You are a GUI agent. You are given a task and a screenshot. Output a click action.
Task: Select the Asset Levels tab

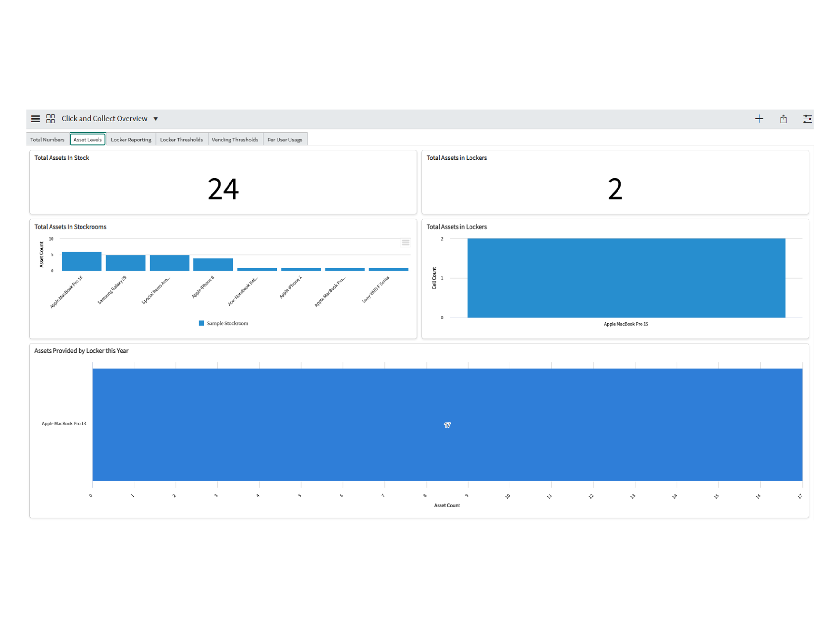pyautogui.click(x=88, y=139)
